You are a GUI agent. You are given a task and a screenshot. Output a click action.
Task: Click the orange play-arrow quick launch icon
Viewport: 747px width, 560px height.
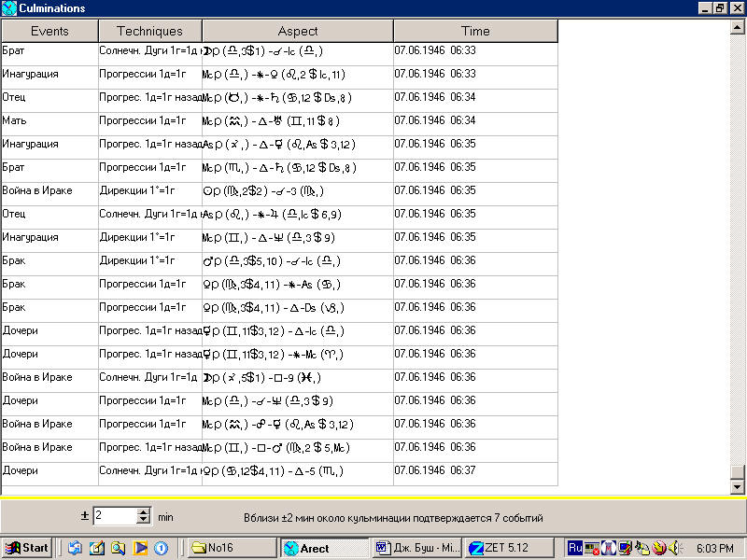(139, 548)
